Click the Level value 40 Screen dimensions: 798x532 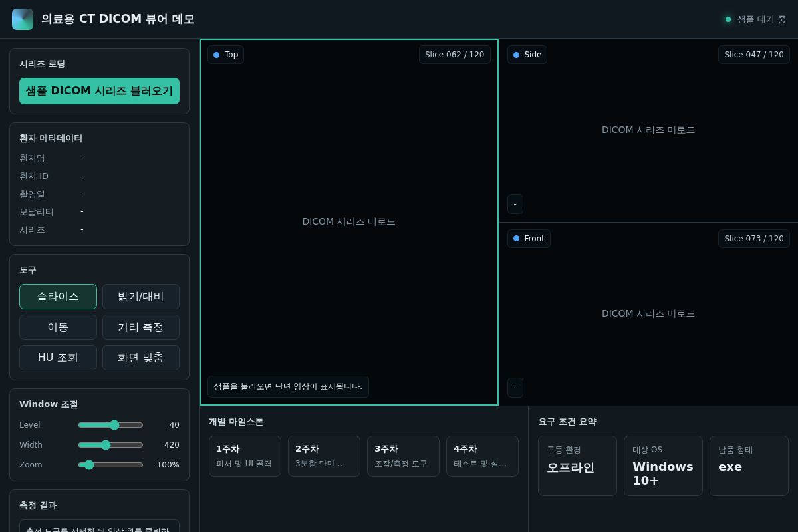tap(174, 425)
